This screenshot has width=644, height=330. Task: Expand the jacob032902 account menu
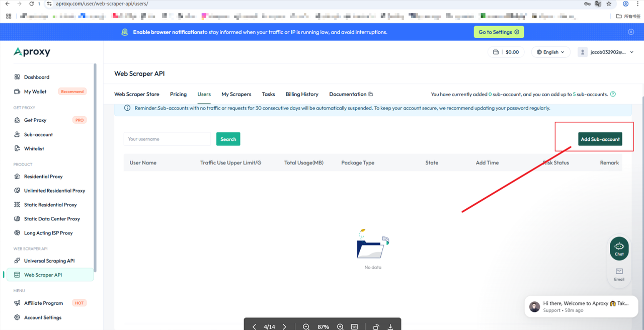[x=607, y=52]
